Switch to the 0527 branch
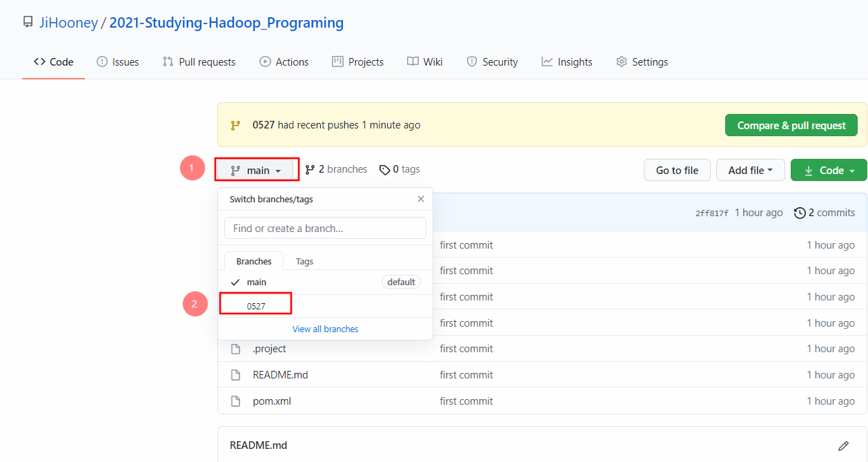The image size is (868, 462). (325, 306)
